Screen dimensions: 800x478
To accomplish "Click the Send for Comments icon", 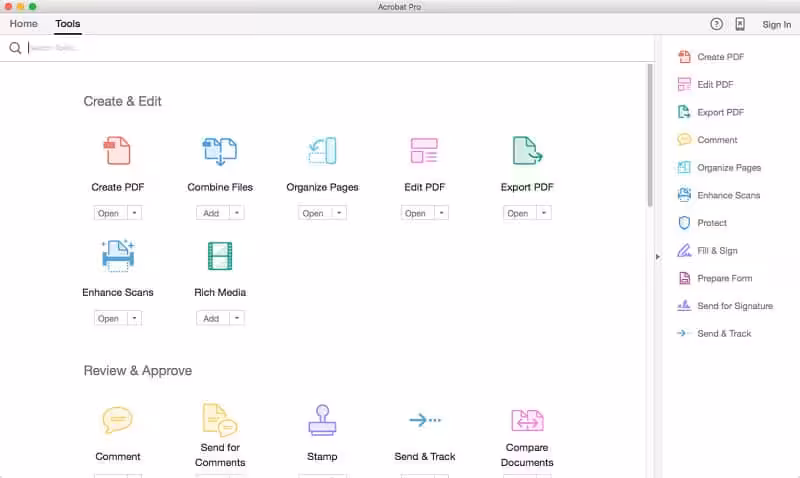I will pyautogui.click(x=220, y=420).
